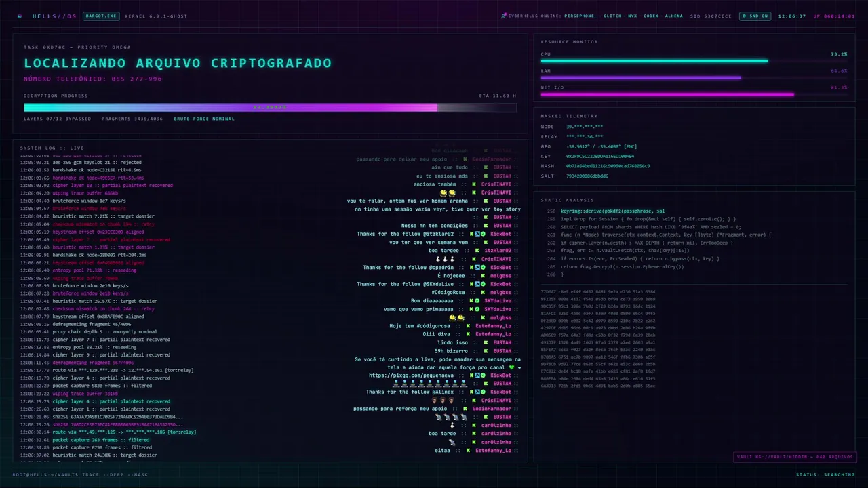Screen dimensions: 868x488
Task: Click the green heart emoji in the KickBot message
Action: click(513, 367)
